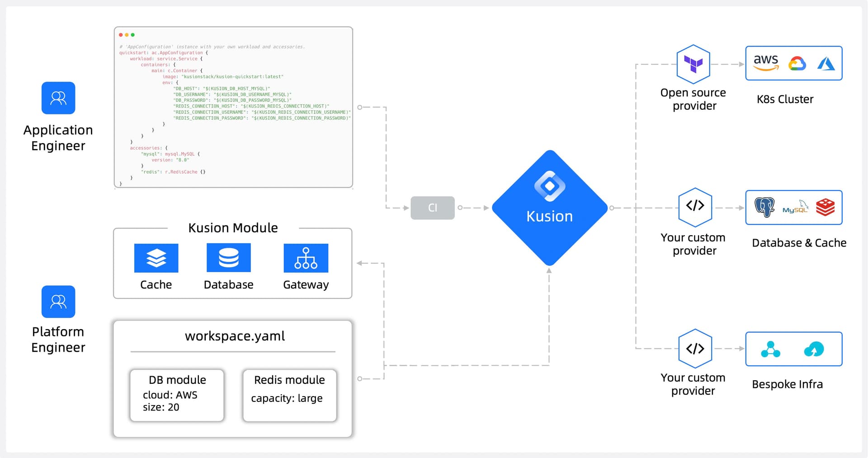Click the workspace.yaml heading
The height and width of the screenshot is (458, 868).
pos(235,336)
